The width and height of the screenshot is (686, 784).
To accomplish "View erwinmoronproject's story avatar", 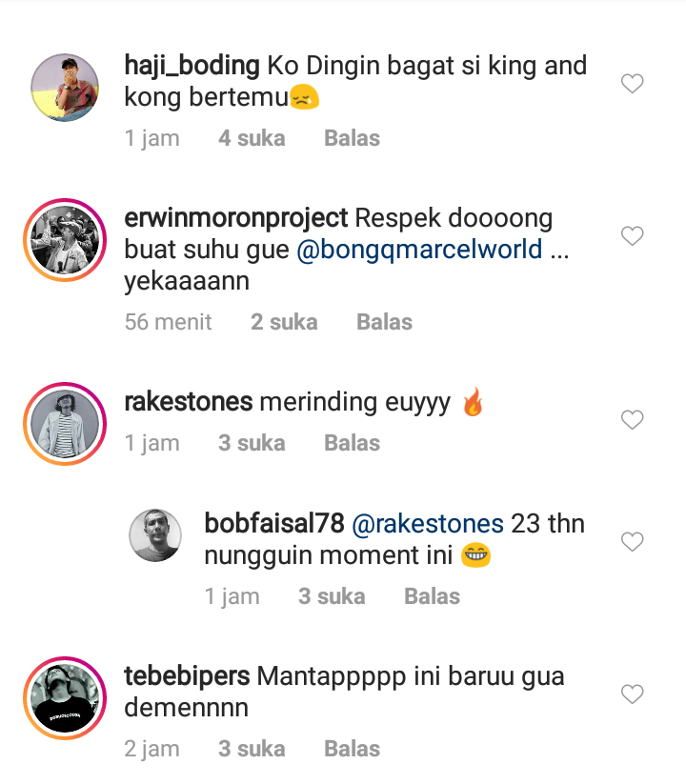I will click(66, 241).
